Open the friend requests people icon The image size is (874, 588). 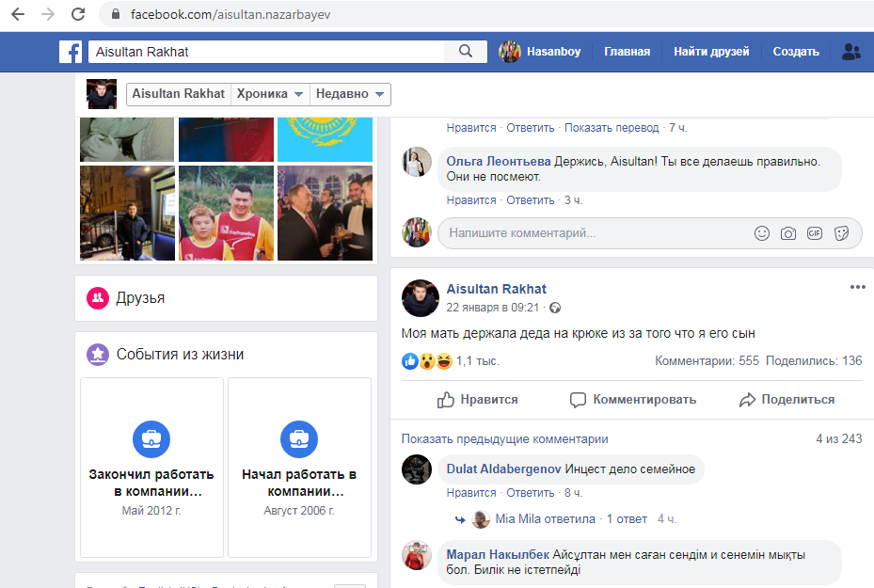[851, 52]
